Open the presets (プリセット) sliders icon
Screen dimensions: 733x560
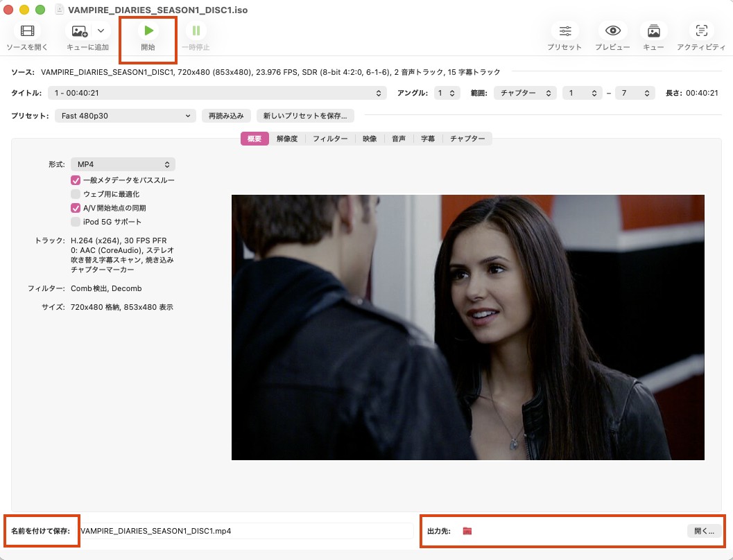coord(565,30)
